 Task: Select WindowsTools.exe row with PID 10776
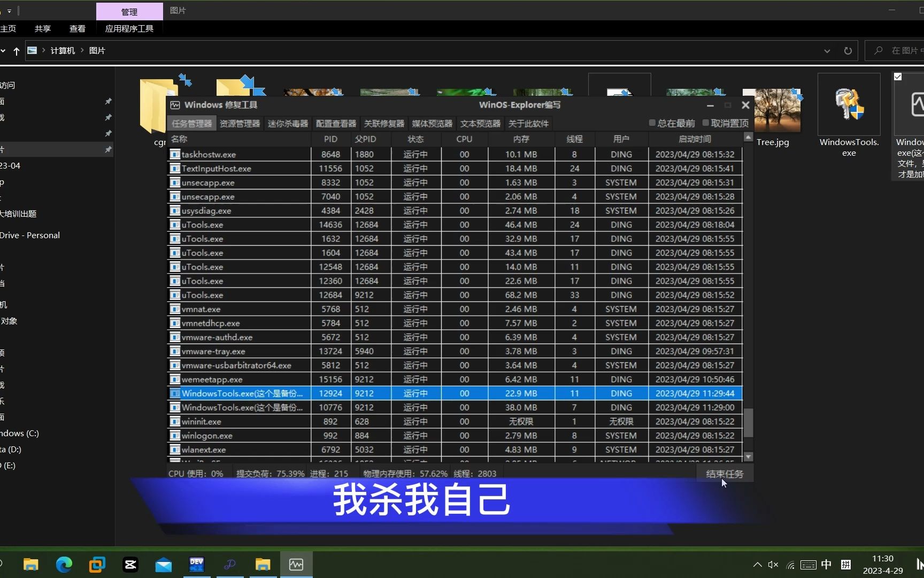455,407
